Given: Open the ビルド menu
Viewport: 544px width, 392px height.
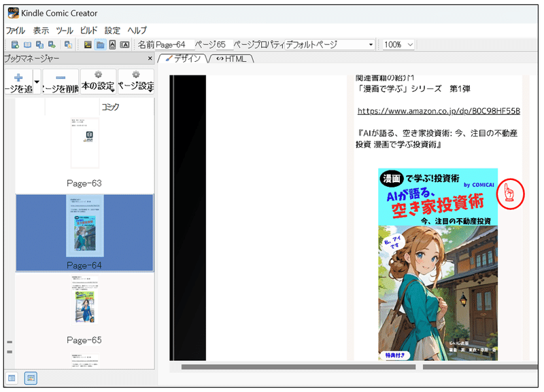Looking at the screenshot, I should coord(89,31).
